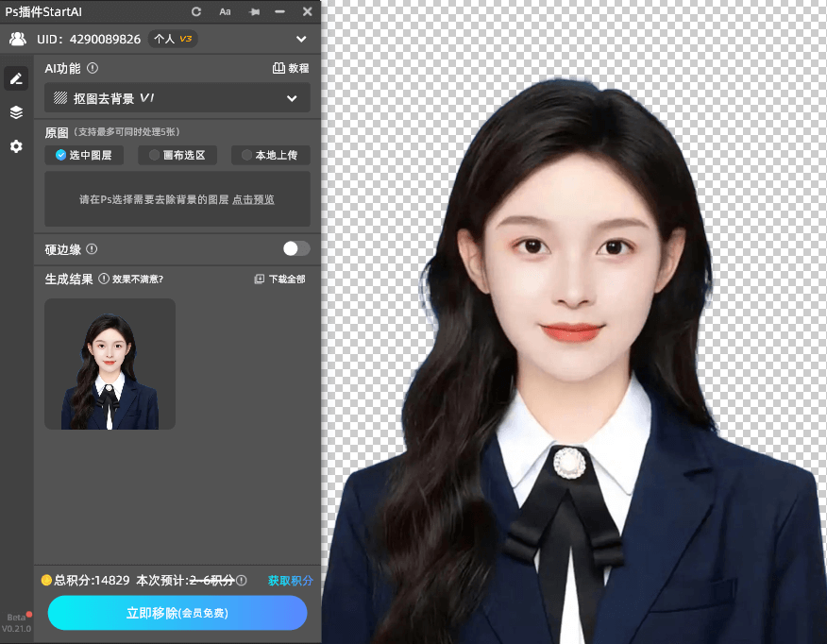Pin the StartAI plugin window
Viewport: 827px width, 644px height.
click(x=254, y=11)
